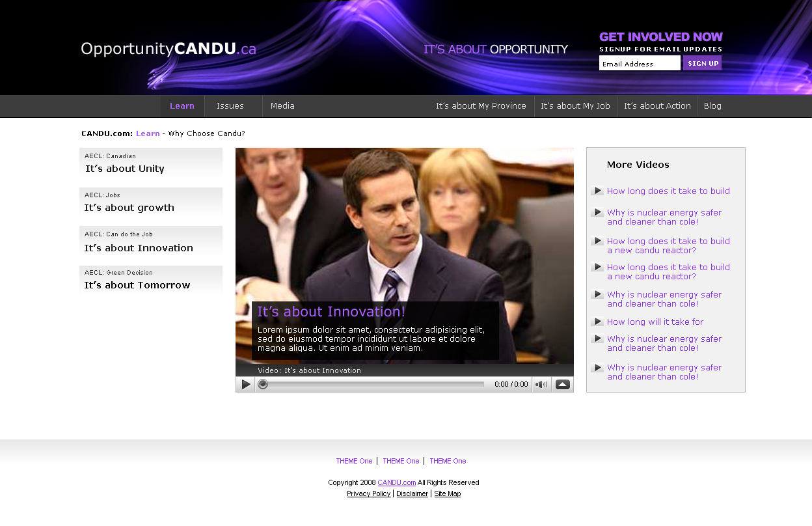Click the OpportunityCANDU.ca logo
Image resolution: width=812 pixels, height=526 pixels.
pyautogui.click(x=169, y=49)
